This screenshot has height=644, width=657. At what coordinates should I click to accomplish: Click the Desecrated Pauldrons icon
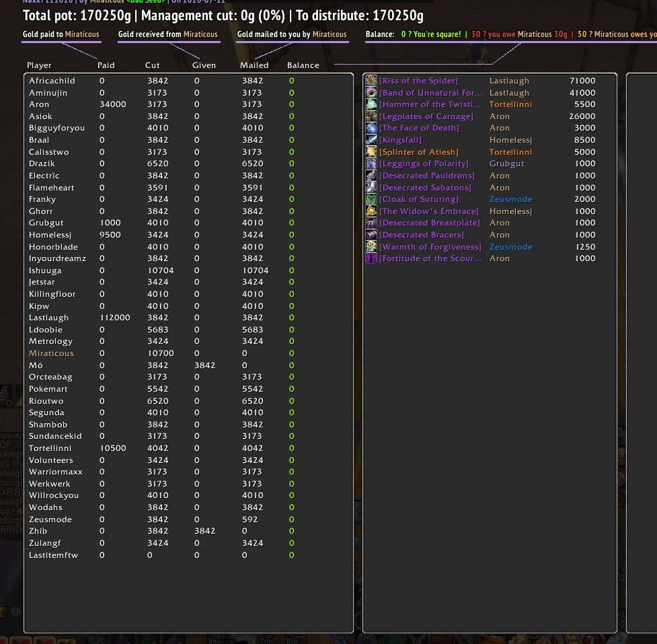tap(371, 175)
